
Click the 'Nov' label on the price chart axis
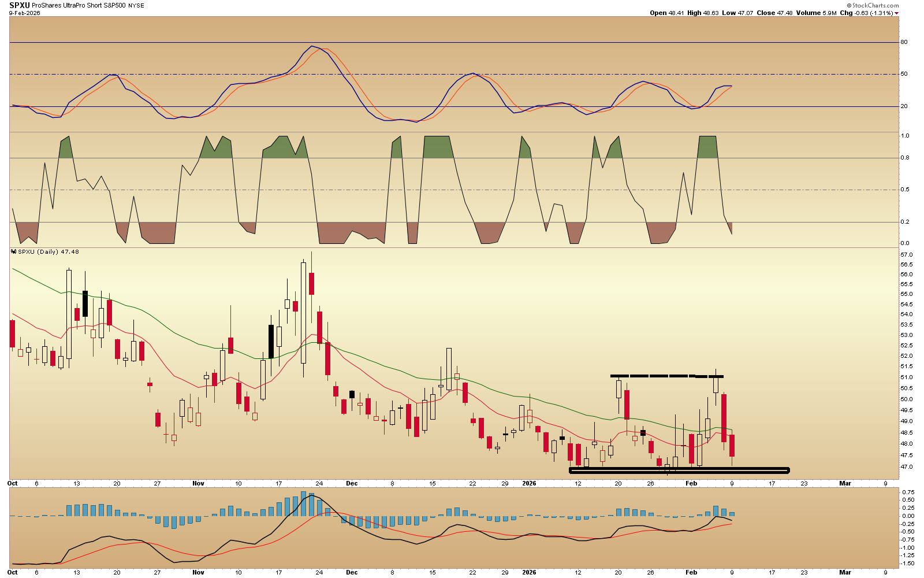pos(198,483)
